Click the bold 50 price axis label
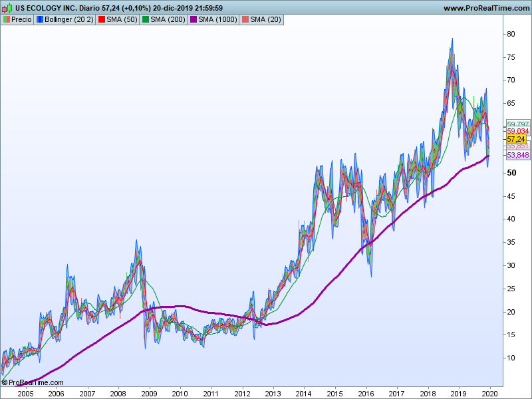The image size is (532, 399). 511,173
